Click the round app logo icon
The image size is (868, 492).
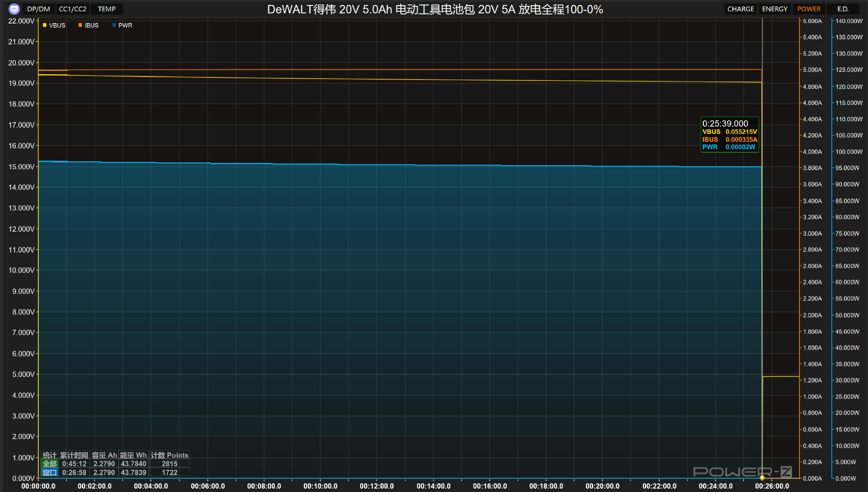pyautogui.click(x=14, y=9)
